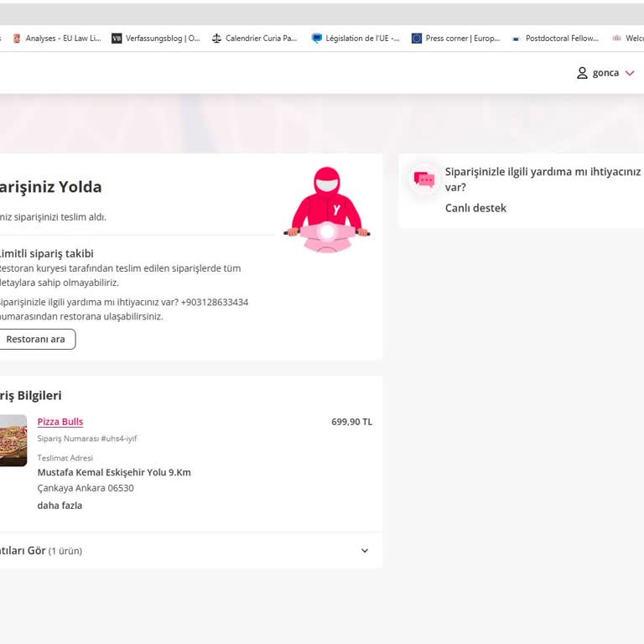Screen dimensions: 644x644
Task: Click the EU Law Live favicon
Action: (x=17, y=39)
